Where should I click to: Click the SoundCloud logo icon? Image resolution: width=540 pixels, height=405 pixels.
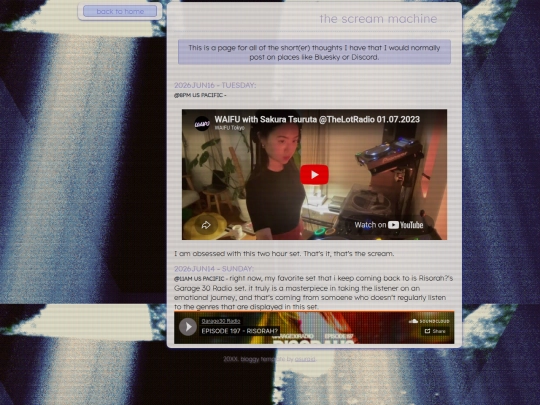point(429,321)
